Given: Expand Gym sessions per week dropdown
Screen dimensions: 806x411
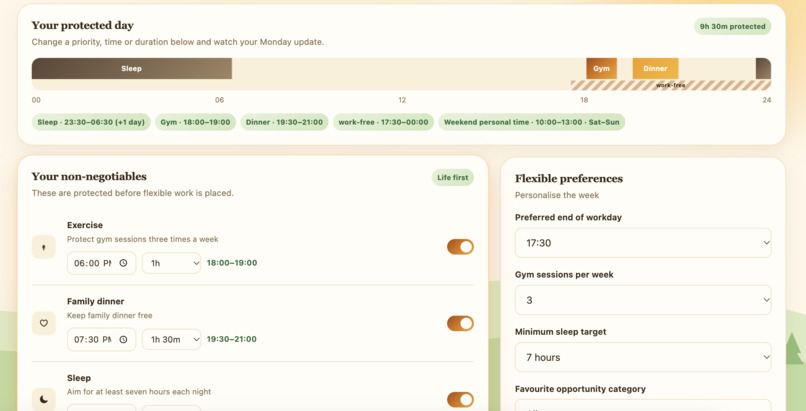Looking at the screenshot, I should pyautogui.click(x=643, y=300).
